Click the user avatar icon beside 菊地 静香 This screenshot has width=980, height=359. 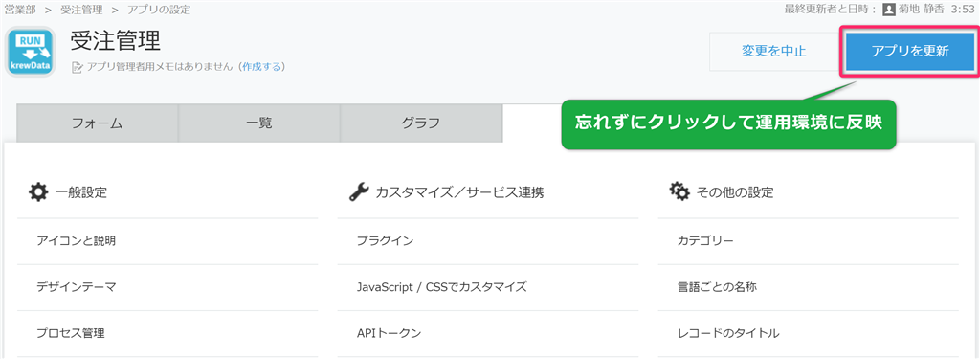pos(889,10)
